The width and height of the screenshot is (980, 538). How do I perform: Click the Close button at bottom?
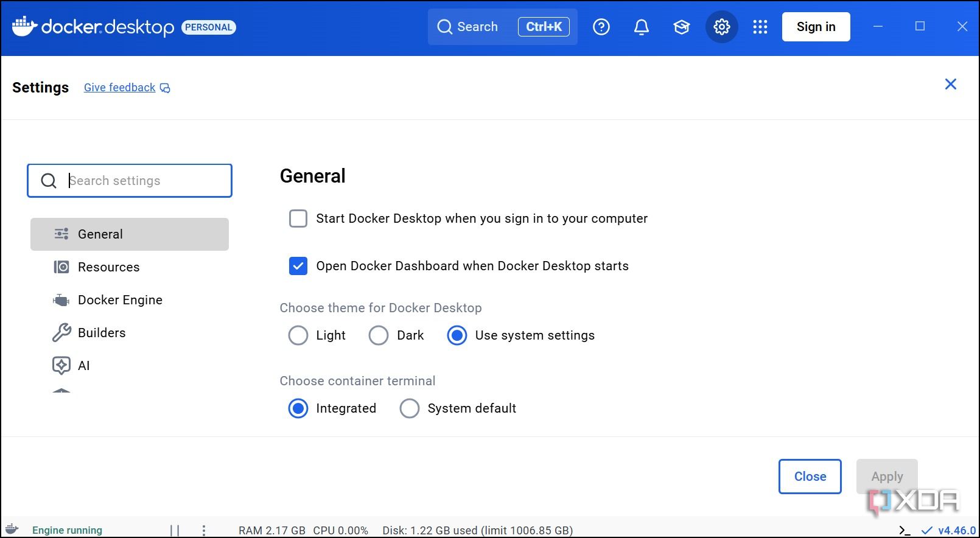pyautogui.click(x=810, y=477)
